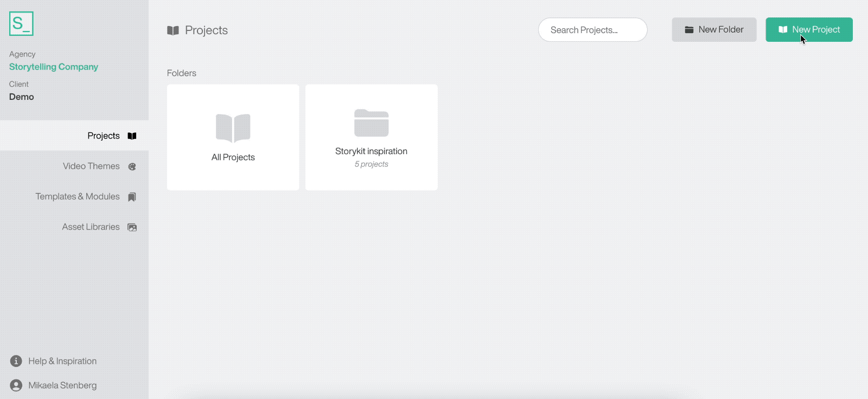Click the info icon next to Help & Inspiration
Image resolution: width=868 pixels, height=399 pixels.
(x=16, y=361)
